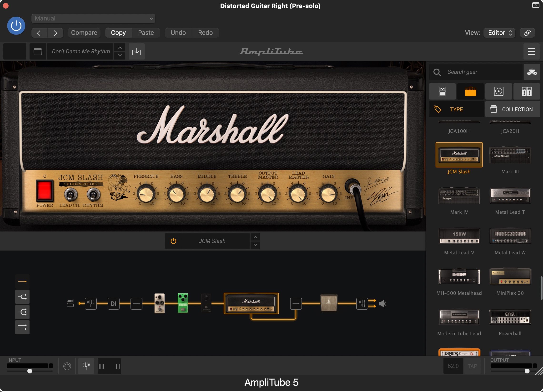Go to previous preset arrow
The width and height of the screenshot is (543, 392).
tap(39, 33)
